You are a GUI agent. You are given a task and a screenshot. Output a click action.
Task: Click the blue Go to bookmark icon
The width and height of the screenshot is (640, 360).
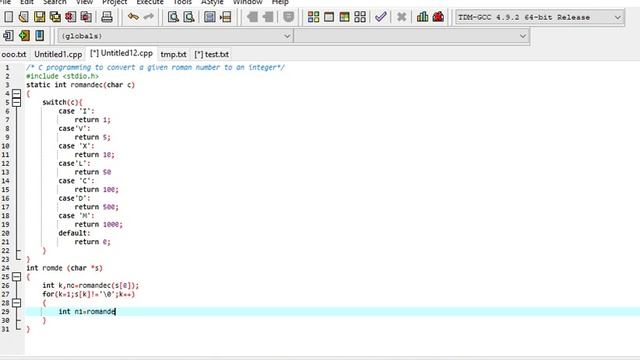click(40, 36)
